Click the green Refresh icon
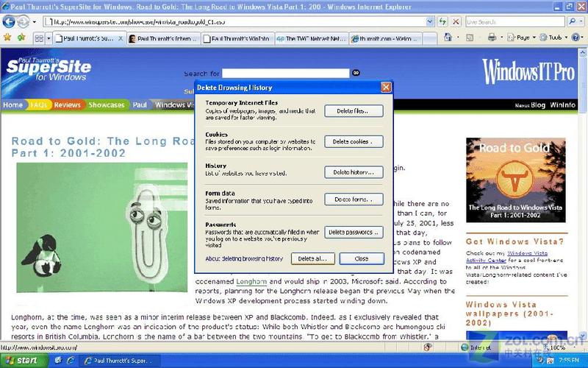The height and width of the screenshot is (368, 588). point(443,22)
